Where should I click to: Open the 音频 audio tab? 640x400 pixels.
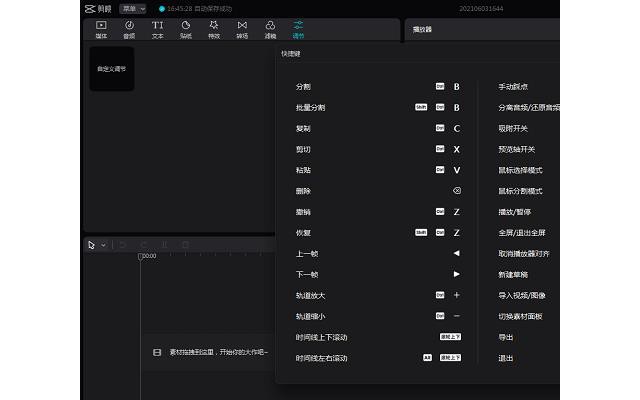[x=129, y=30]
